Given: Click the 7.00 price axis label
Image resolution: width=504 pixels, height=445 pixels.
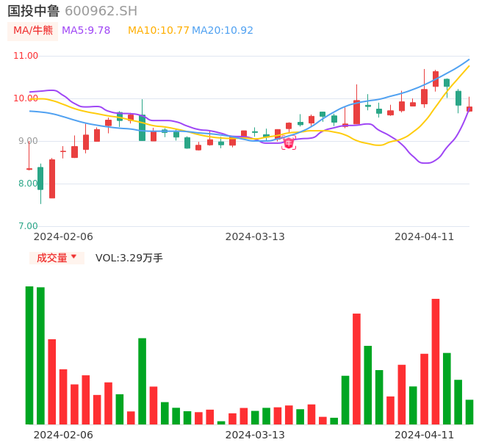Looking at the screenshot, I should pyautogui.click(x=28, y=226).
